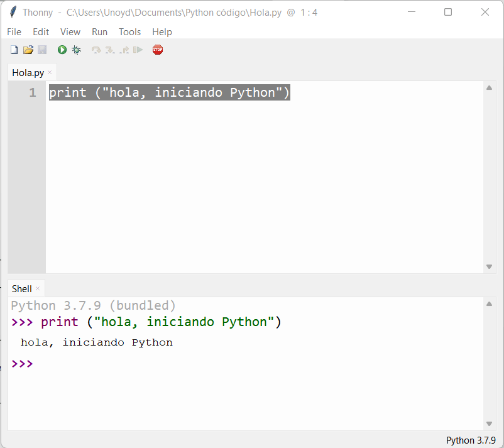Viewport: 504px width, 448px height.
Task: Debug current script with the bug icon
Action: (76, 50)
